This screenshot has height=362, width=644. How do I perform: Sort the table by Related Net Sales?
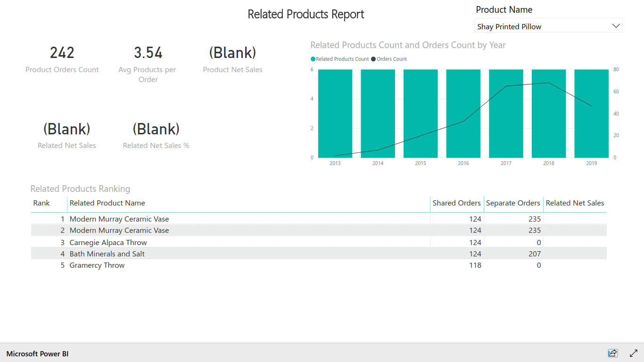click(x=575, y=203)
